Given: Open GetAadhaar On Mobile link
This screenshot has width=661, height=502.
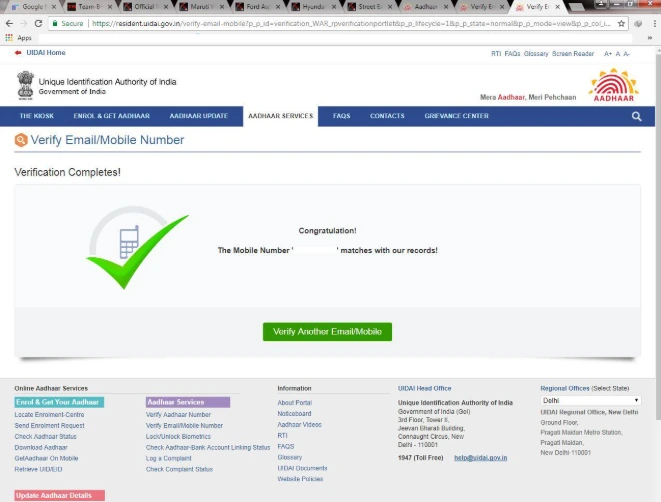Looking at the screenshot, I should tap(46, 459).
